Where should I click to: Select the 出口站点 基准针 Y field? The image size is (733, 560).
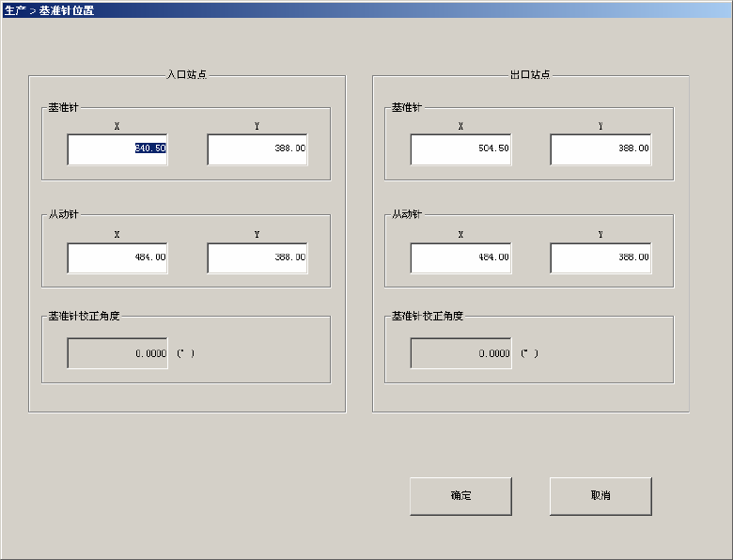(600, 149)
